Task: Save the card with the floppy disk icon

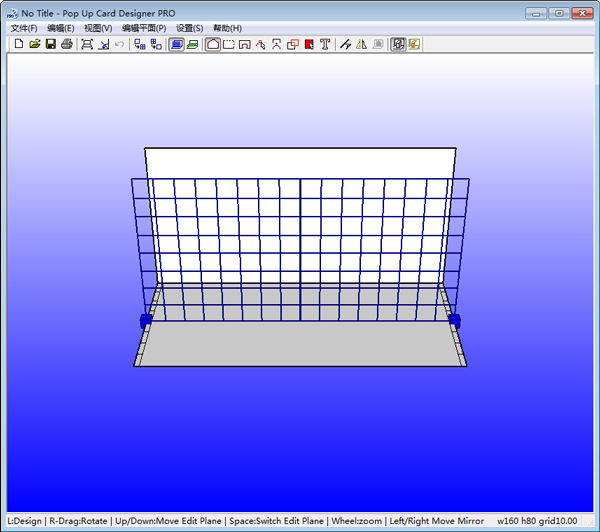Action: [51, 44]
